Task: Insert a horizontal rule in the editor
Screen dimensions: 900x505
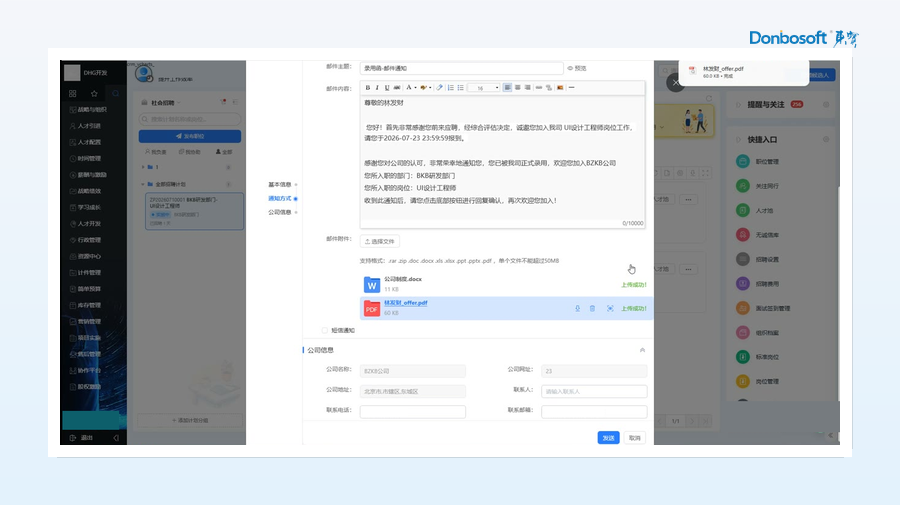Action: [x=571, y=88]
